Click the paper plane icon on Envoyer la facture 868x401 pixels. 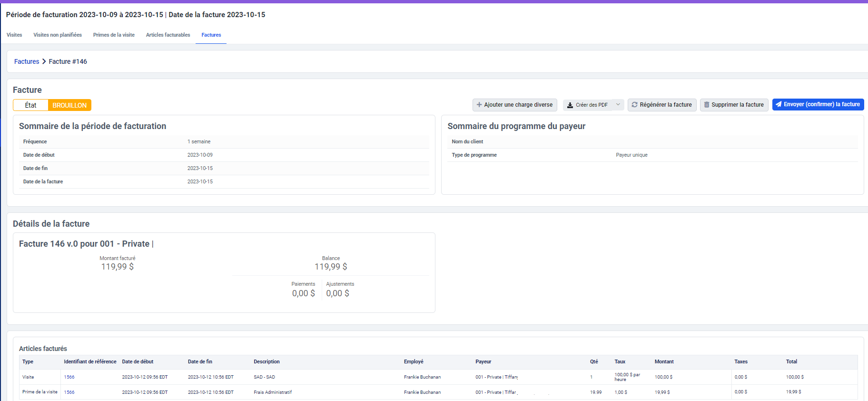coord(779,104)
